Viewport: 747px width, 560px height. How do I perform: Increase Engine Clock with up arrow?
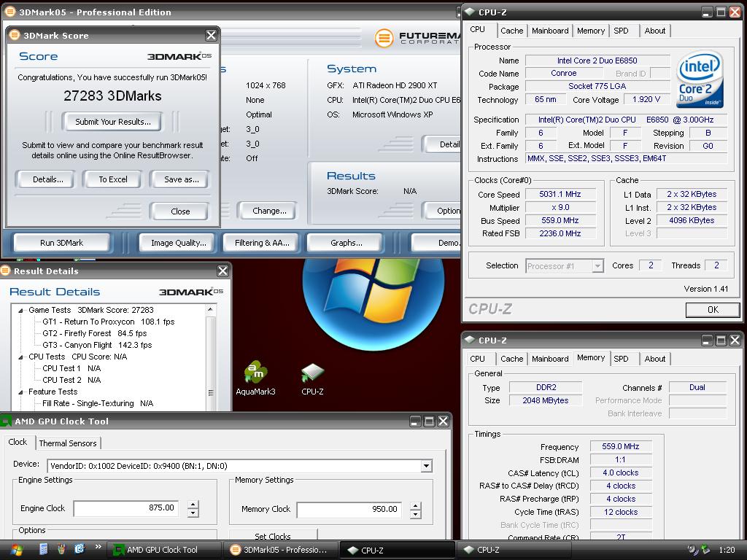(193, 505)
